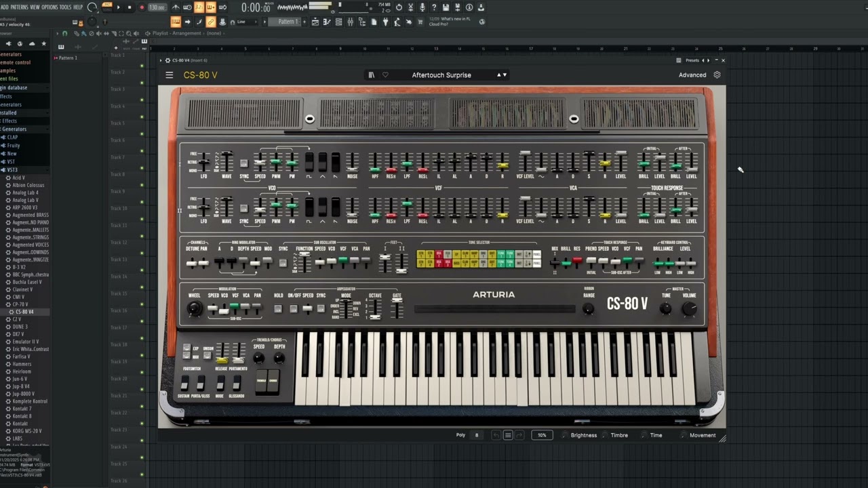868x488 pixels.
Task: Click FL Studio play button
Action: pos(118,7)
